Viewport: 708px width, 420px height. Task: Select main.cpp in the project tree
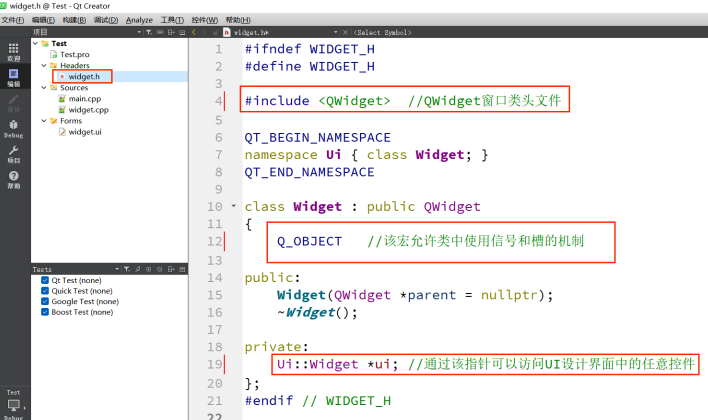[x=84, y=98]
